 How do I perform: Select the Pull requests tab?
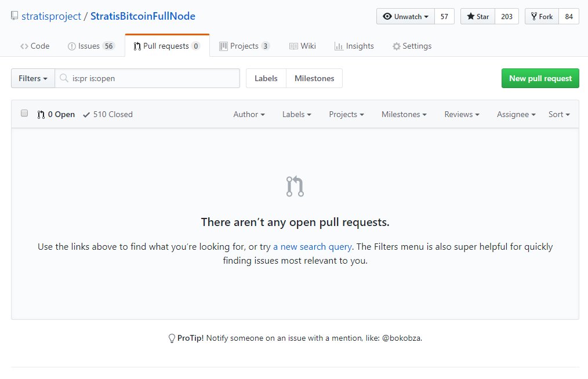[x=167, y=46]
